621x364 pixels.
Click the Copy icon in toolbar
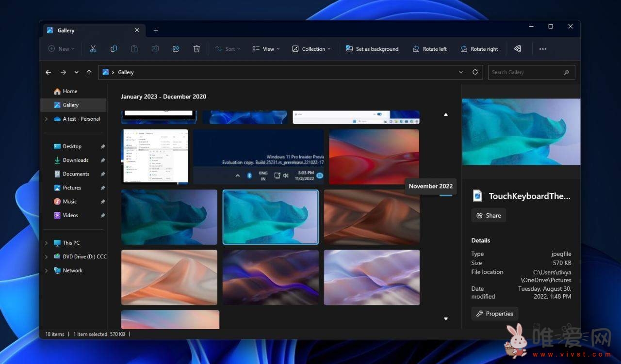click(114, 49)
